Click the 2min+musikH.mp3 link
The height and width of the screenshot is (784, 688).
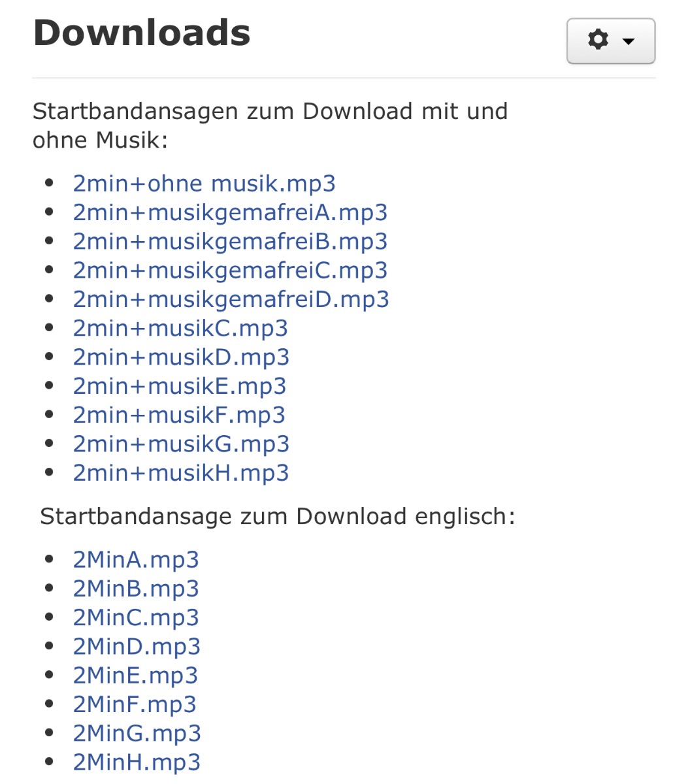181,473
